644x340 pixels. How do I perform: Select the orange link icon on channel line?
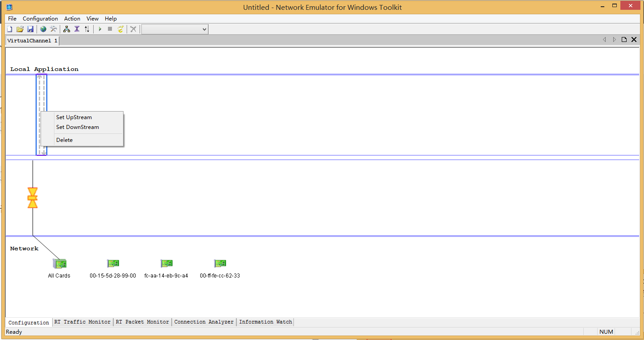(x=33, y=198)
